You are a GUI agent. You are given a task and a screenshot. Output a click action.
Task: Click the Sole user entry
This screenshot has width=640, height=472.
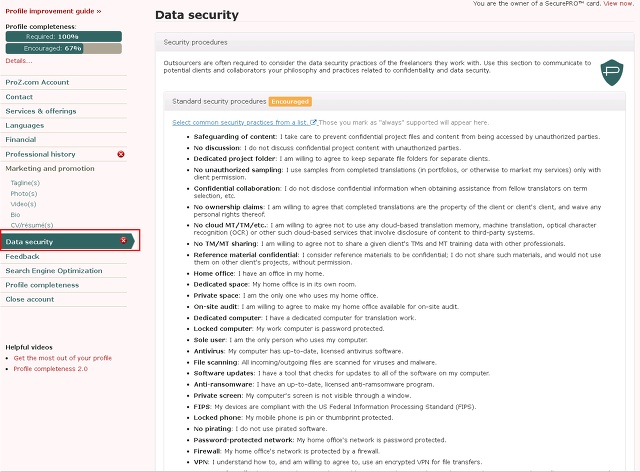point(280,340)
